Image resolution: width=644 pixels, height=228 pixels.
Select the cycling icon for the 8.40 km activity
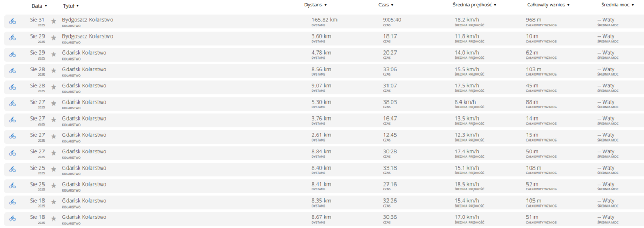click(x=12, y=170)
